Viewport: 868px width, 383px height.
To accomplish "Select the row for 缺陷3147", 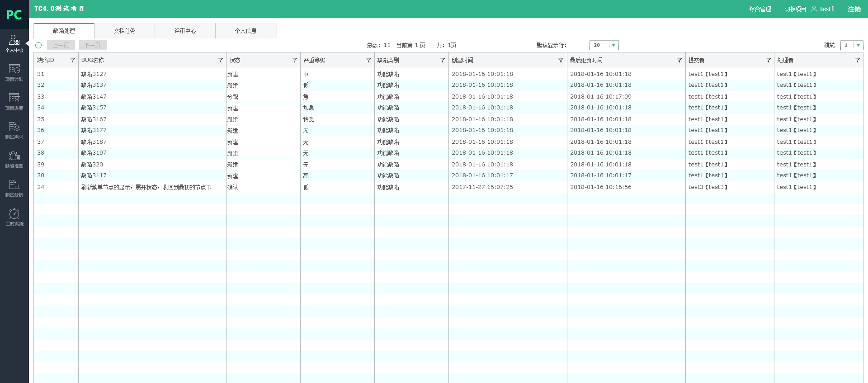I will 94,97.
